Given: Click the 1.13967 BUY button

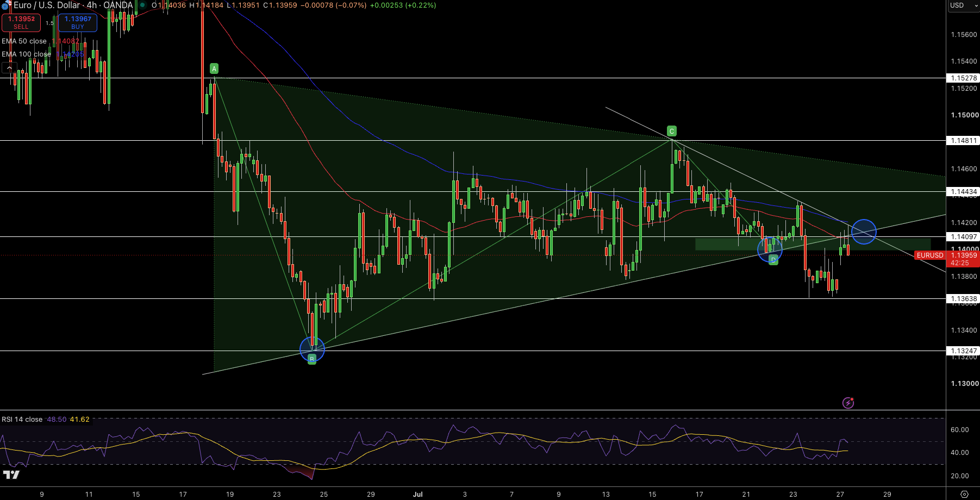Looking at the screenshot, I should click(78, 22).
